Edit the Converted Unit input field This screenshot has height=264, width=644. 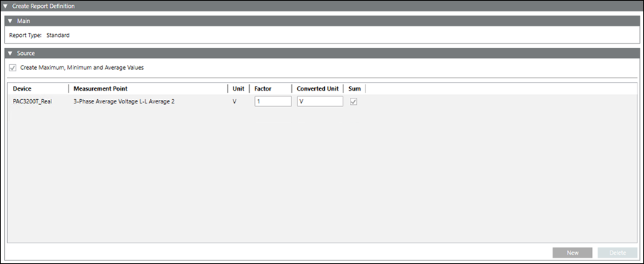(320, 101)
